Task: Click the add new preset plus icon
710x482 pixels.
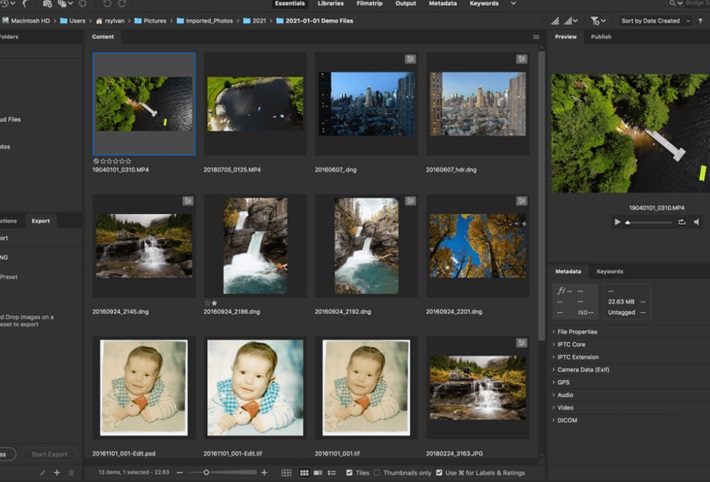Action: point(57,472)
